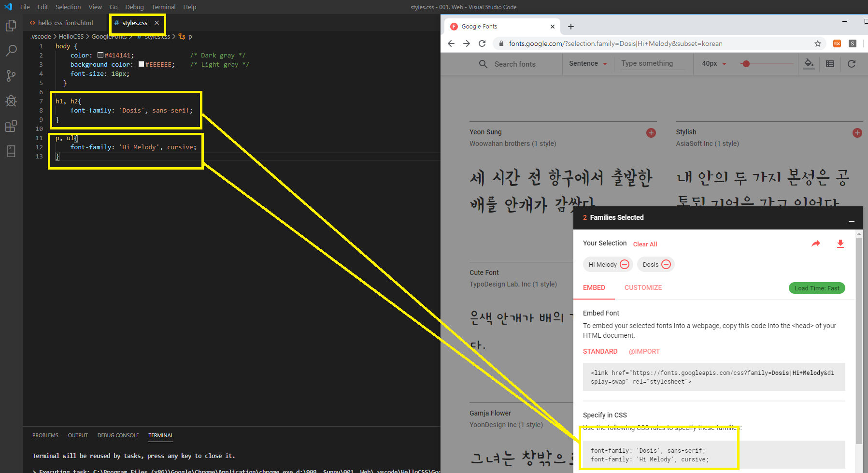Click the #414141 color swatch in editor
The width and height of the screenshot is (868, 473).
click(100, 55)
